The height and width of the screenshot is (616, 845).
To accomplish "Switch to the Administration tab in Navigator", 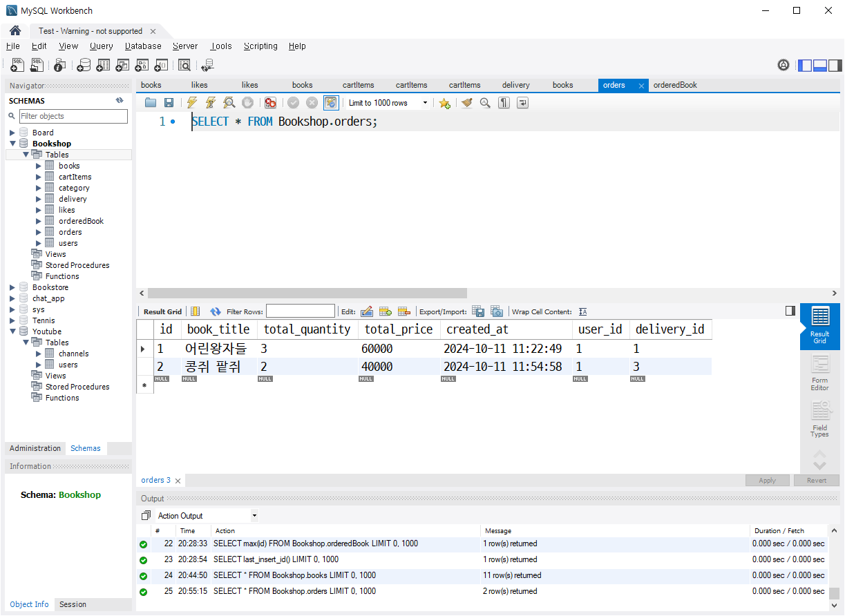I will (35, 448).
